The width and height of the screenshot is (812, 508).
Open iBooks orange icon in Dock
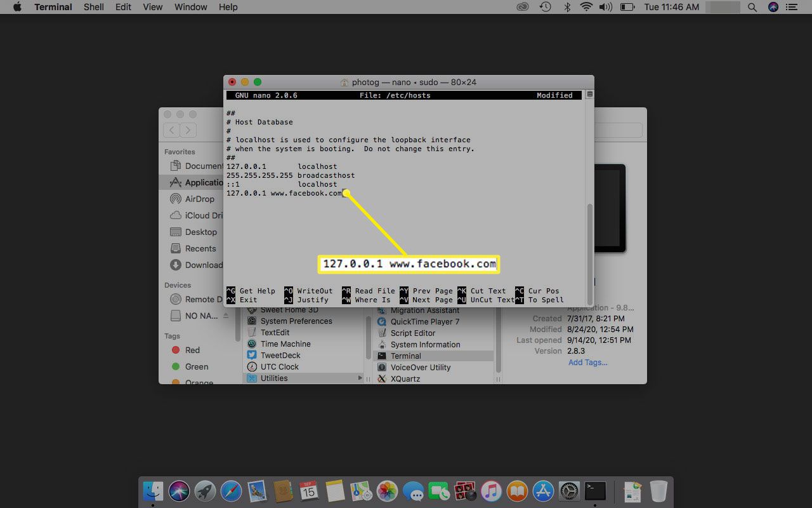click(x=517, y=491)
